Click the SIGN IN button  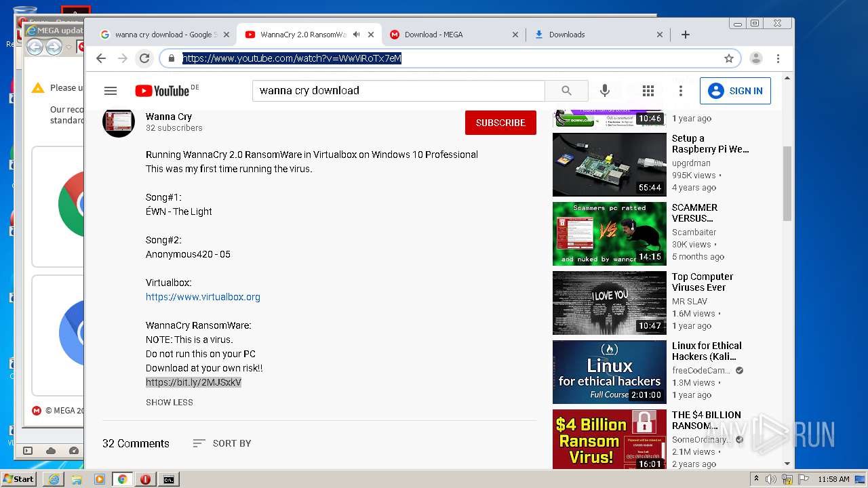click(x=735, y=91)
